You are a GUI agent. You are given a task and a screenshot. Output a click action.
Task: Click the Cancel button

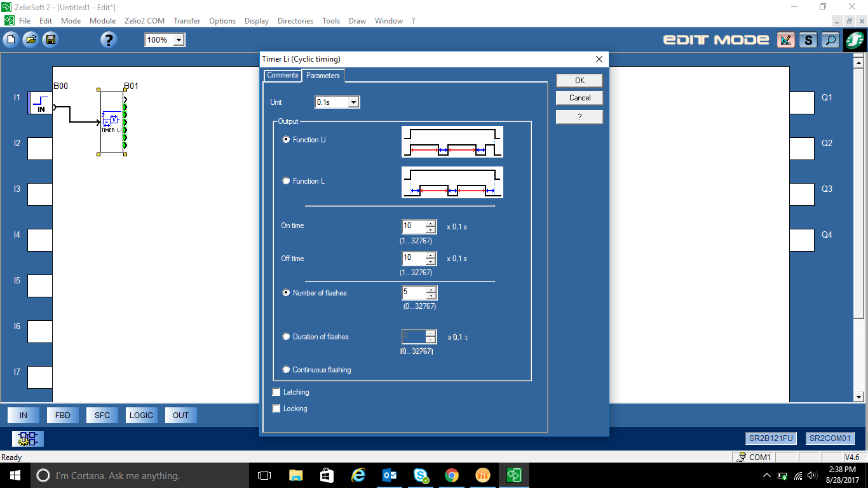(x=580, y=98)
